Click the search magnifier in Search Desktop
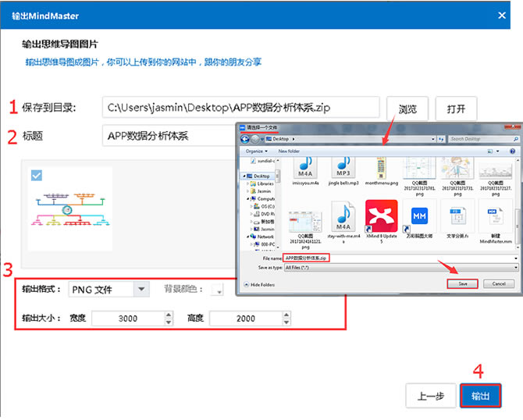 click(x=516, y=139)
